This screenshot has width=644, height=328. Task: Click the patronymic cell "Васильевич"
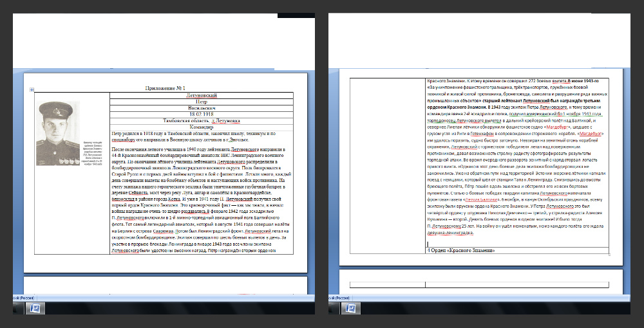[202, 108]
